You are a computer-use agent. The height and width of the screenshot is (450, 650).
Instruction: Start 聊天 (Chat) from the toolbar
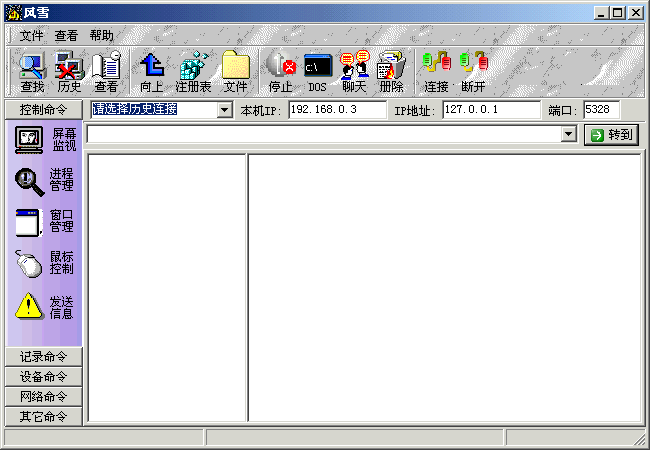pos(354,72)
